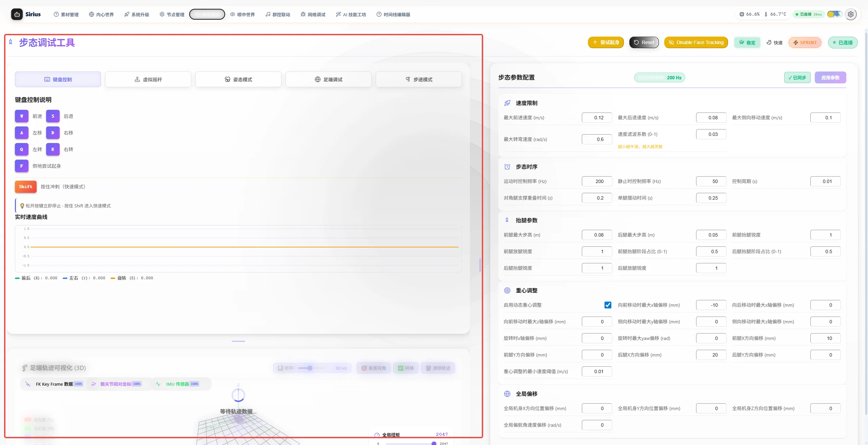Click the 速度限制 rocket section icon

coord(507,103)
